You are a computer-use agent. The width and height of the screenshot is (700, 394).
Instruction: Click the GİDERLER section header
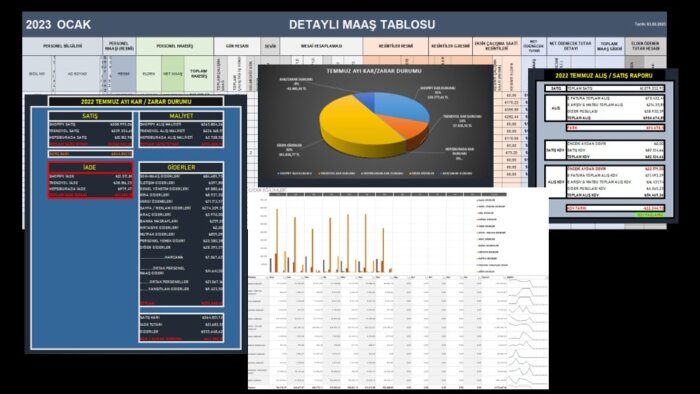tap(181, 167)
